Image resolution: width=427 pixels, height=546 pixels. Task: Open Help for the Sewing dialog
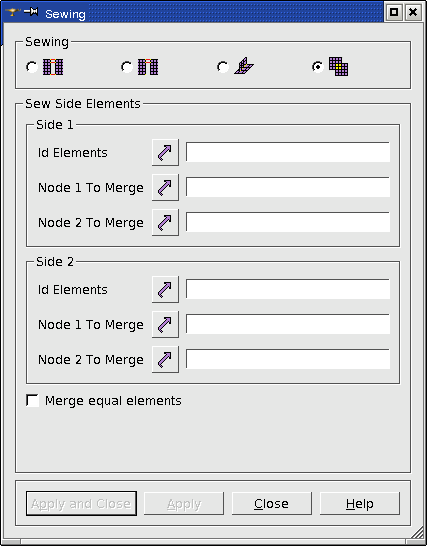pyautogui.click(x=360, y=504)
